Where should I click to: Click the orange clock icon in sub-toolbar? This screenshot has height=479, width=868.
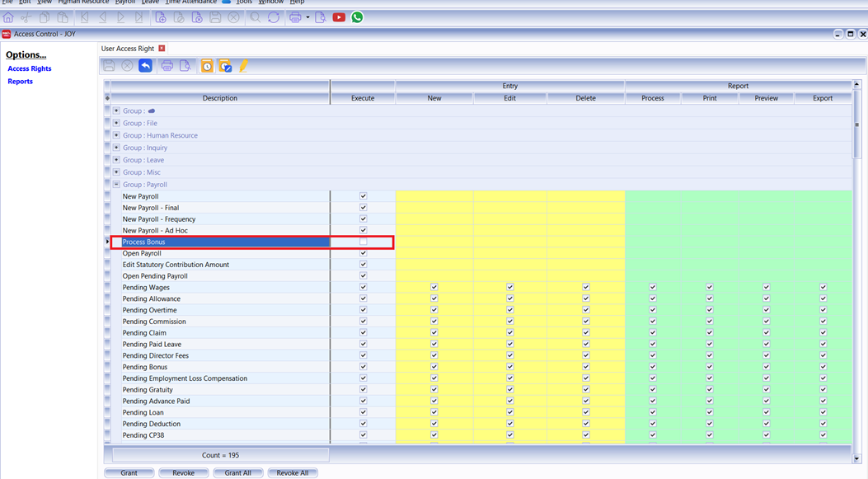point(207,66)
